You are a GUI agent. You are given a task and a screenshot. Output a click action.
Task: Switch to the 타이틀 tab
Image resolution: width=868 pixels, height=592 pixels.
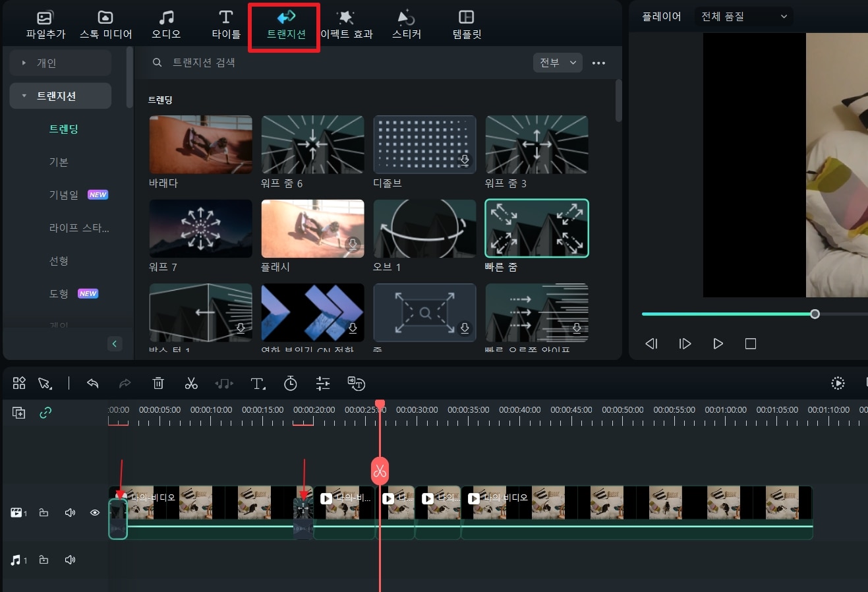click(226, 25)
